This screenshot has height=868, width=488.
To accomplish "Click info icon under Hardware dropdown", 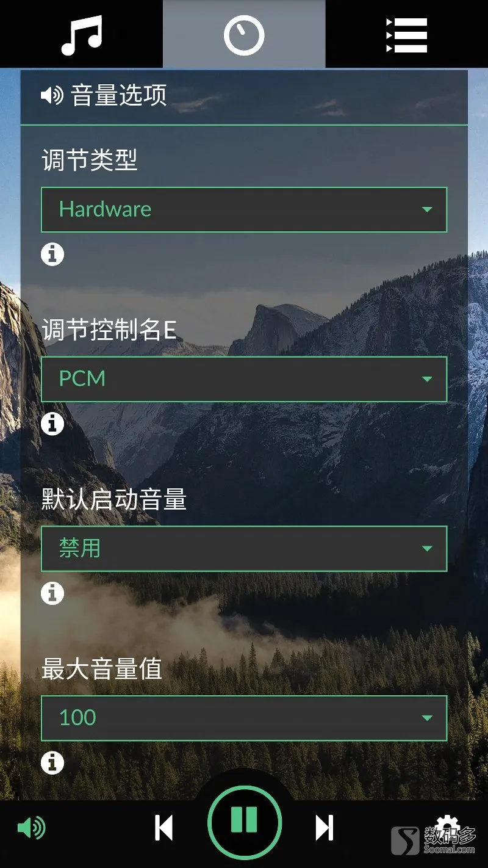I will click(52, 253).
